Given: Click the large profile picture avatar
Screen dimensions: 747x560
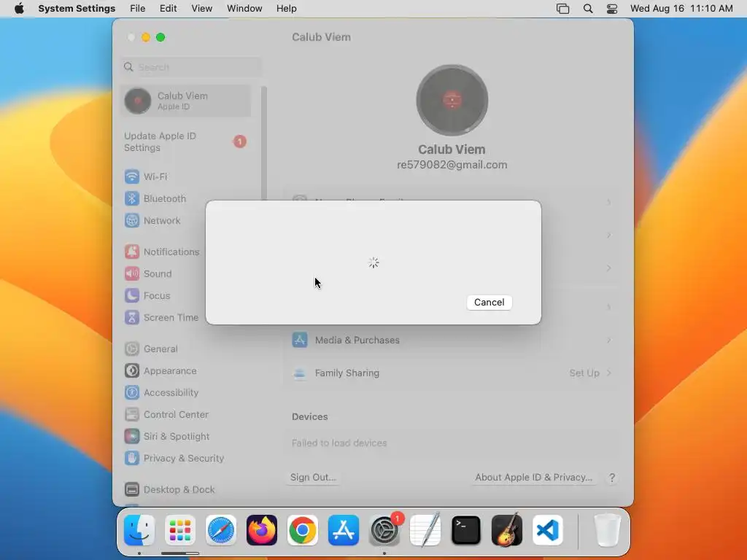Looking at the screenshot, I should [452, 100].
